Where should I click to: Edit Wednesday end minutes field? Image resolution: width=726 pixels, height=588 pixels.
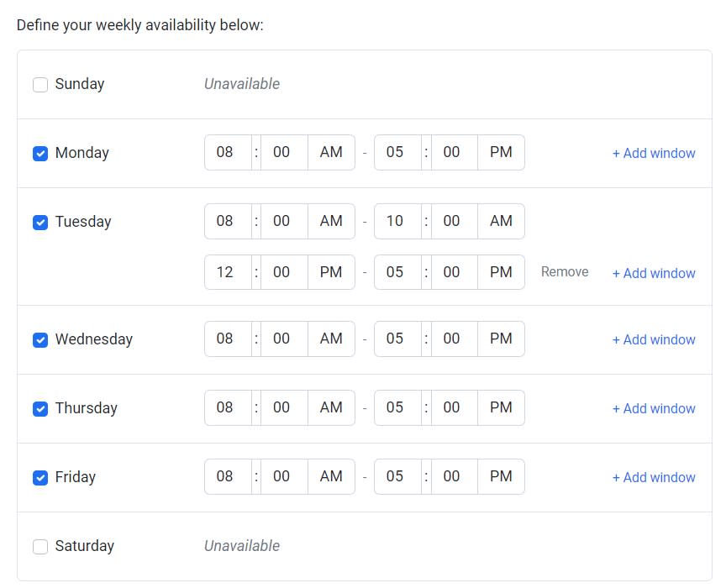pos(454,339)
